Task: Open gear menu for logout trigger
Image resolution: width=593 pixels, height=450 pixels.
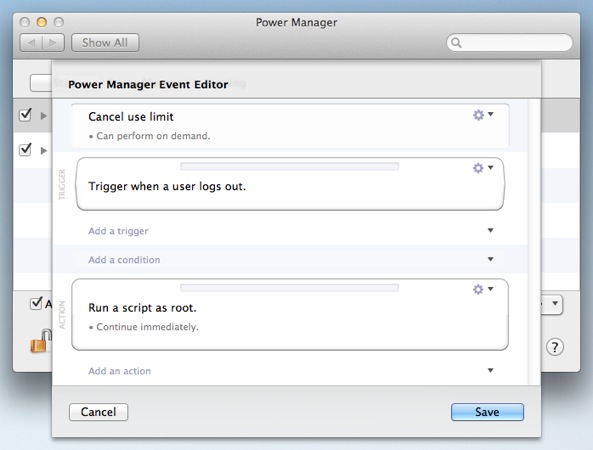Action: coord(483,168)
